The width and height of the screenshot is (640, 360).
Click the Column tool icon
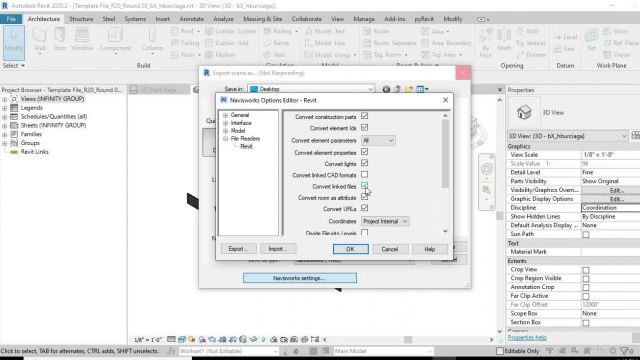(x=152, y=40)
